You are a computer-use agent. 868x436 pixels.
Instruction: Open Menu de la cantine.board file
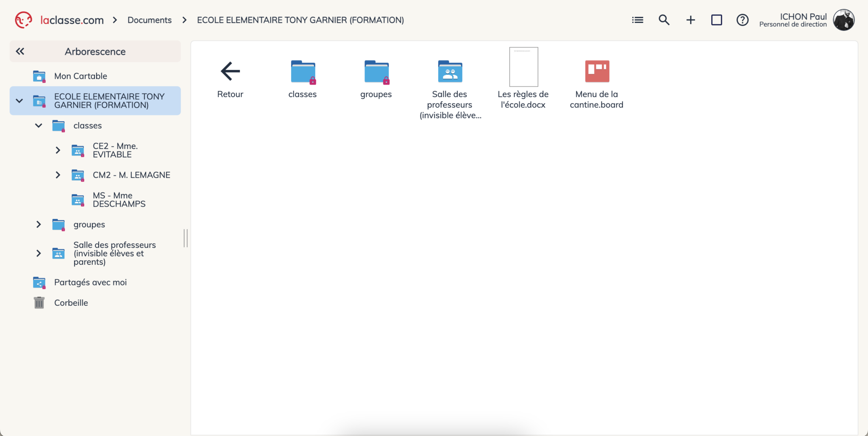coord(597,71)
